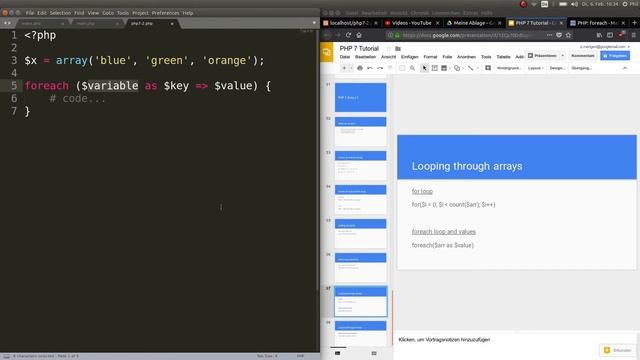Screen dimensions: 640x360
Task: Click the PHP 7 Tutorial presentation title
Action: [359, 49]
